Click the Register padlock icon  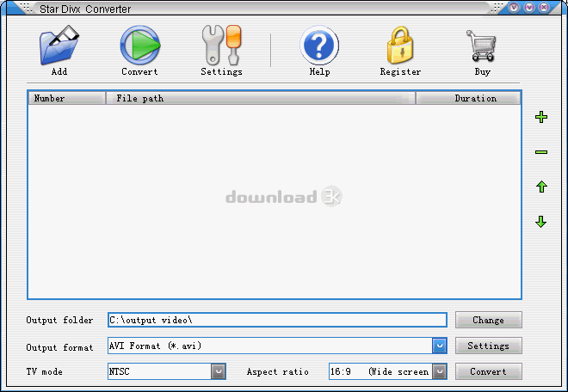(400, 46)
